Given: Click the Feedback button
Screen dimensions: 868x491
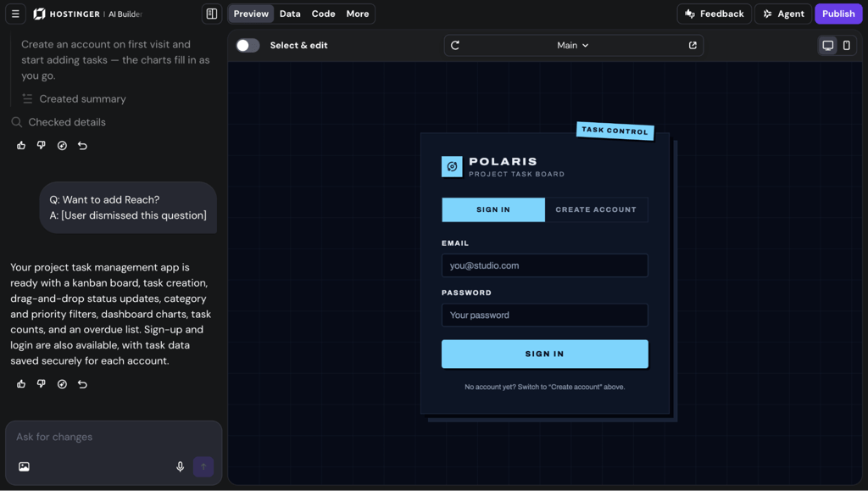Looking at the screenshot, I should pos(714,14).
